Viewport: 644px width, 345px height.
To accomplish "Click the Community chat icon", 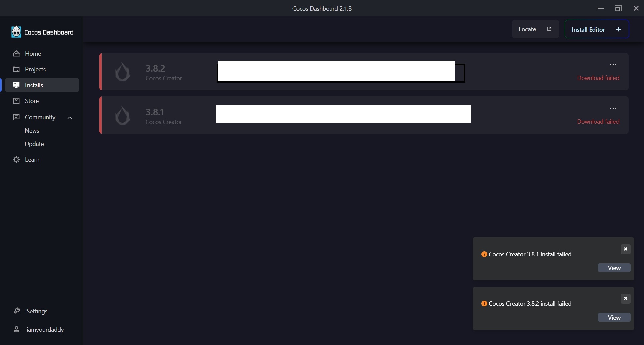I will (16, 117).
